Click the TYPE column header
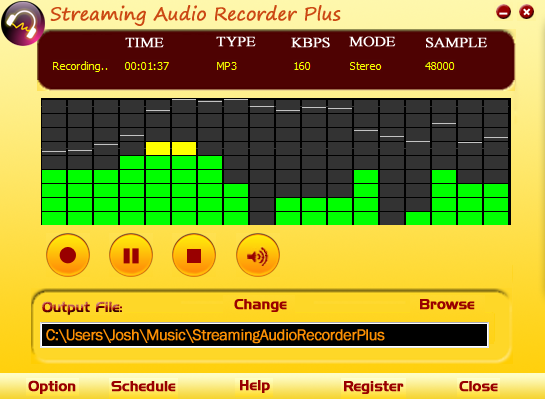 (236, 42)
